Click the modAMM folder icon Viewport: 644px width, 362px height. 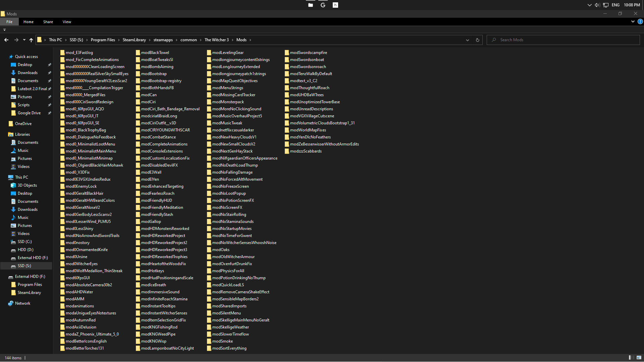(62, 299)
